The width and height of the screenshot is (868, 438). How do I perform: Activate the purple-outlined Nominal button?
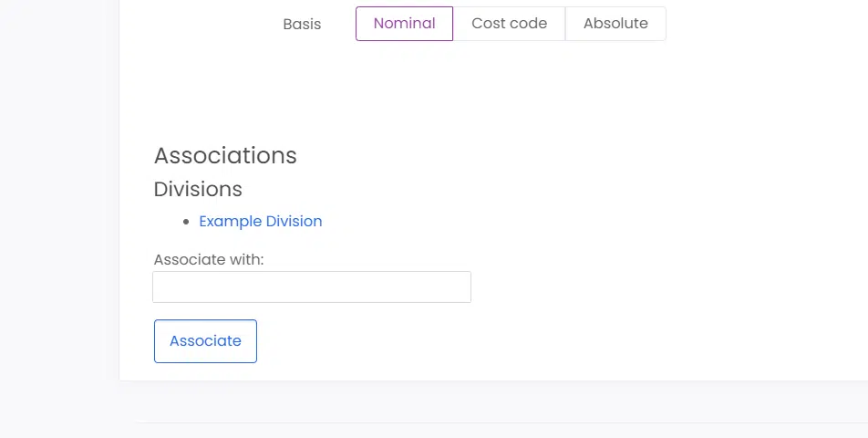click(404, 24)
